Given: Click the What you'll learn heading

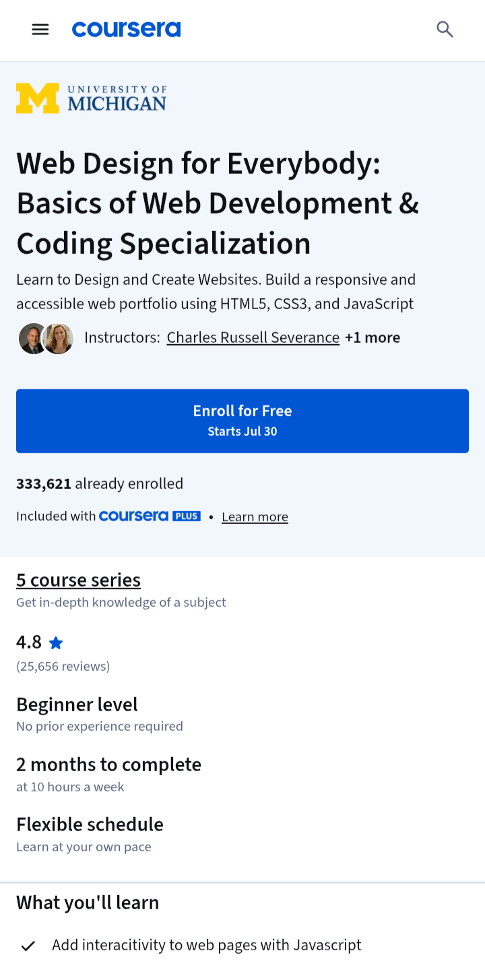Looking at the screenshot, I should [x=88, y=903].
